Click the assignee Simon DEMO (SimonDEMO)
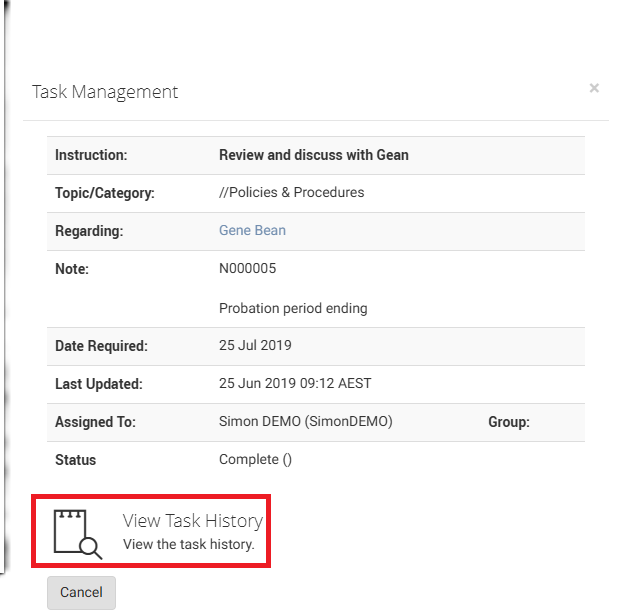This screenshot has height=613, width=622. point(305,422)
